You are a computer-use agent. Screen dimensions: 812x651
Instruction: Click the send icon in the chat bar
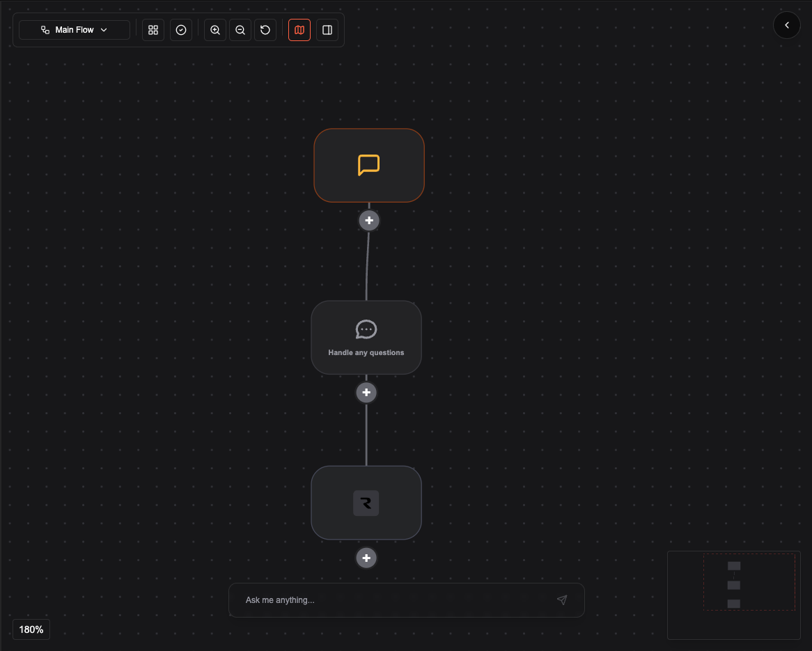562,599
